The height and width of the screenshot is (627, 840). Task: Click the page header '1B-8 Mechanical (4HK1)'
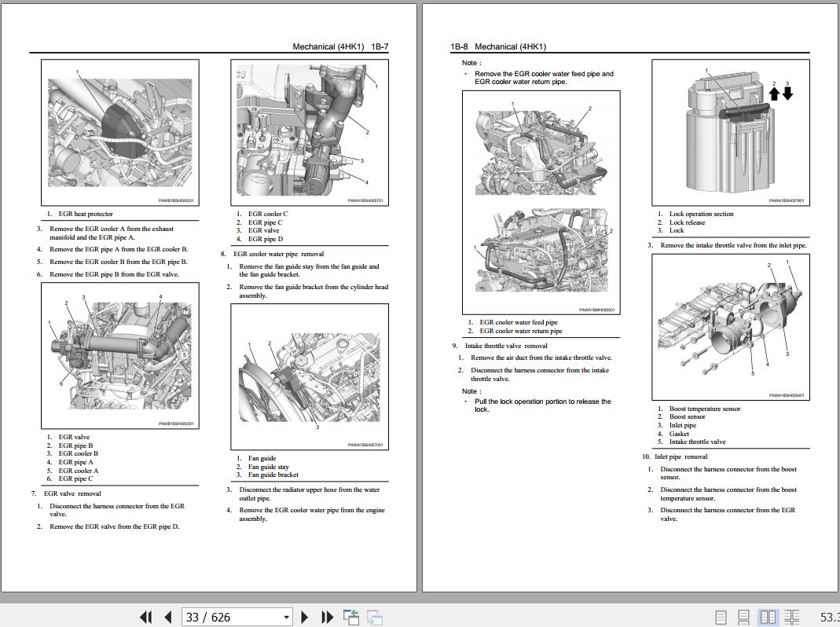[x=498, y=46]
